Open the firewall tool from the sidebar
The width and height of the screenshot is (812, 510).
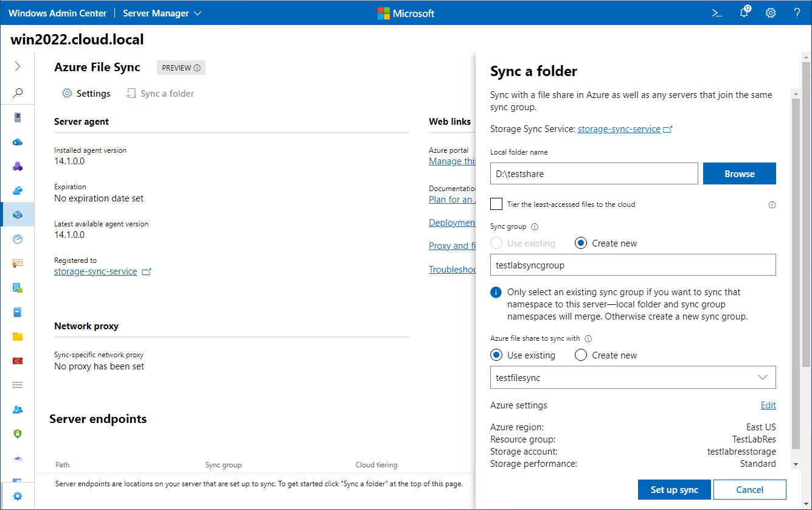coord(18,360)
